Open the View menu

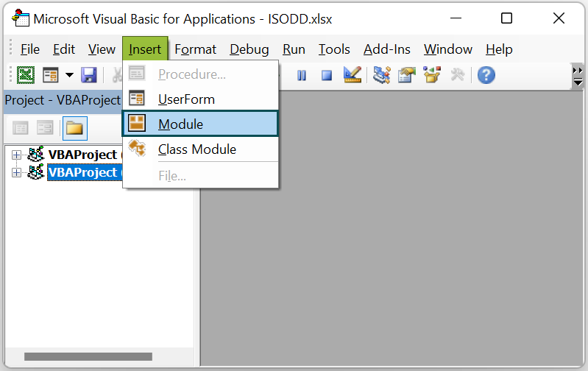(x=102, y=49)
